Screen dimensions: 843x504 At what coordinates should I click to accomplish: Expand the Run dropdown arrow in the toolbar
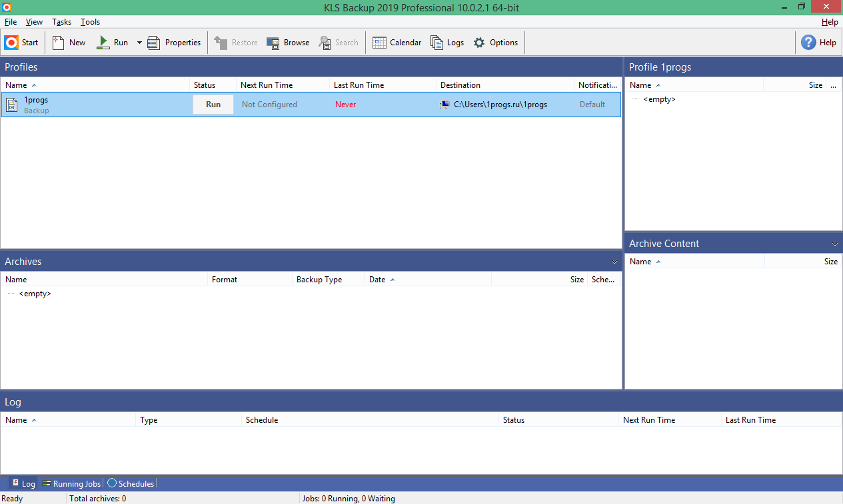pos(139,43)
